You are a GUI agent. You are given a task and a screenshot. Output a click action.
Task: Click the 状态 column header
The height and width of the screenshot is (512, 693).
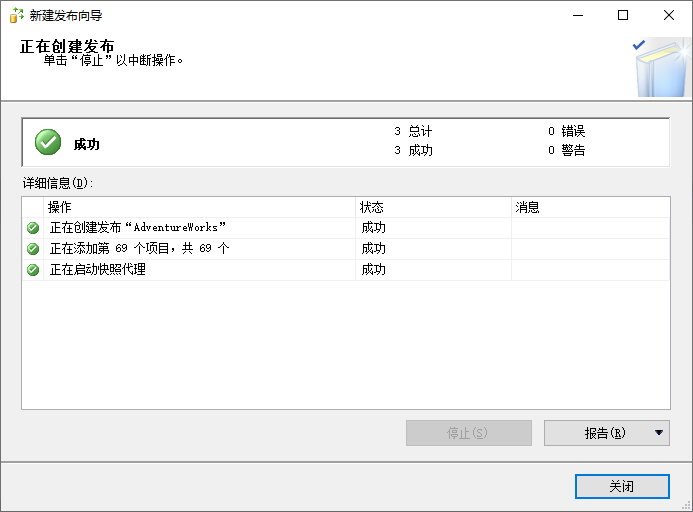[x=433, y=207]
